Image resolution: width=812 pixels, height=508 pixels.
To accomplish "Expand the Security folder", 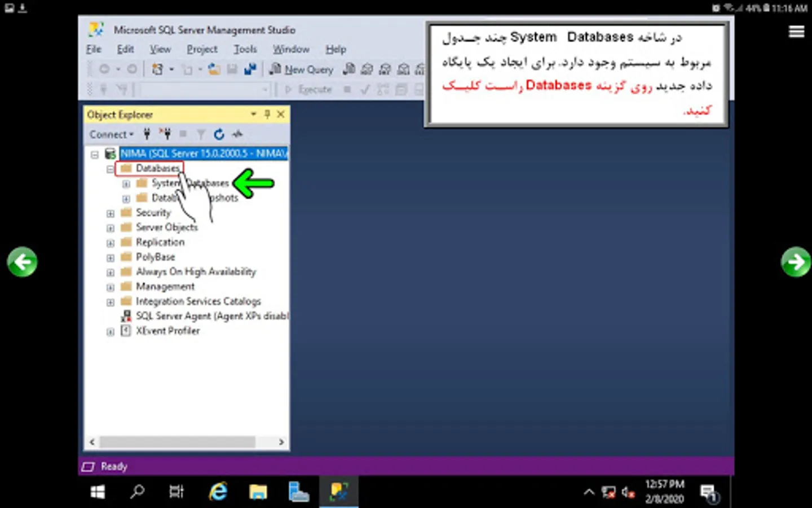I will (x=111, y=213).
